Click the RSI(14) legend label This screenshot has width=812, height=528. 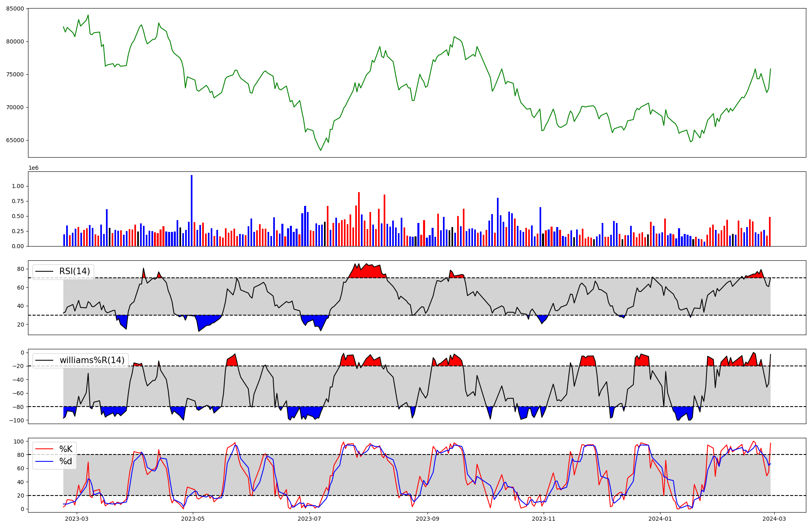pos(75,271)
